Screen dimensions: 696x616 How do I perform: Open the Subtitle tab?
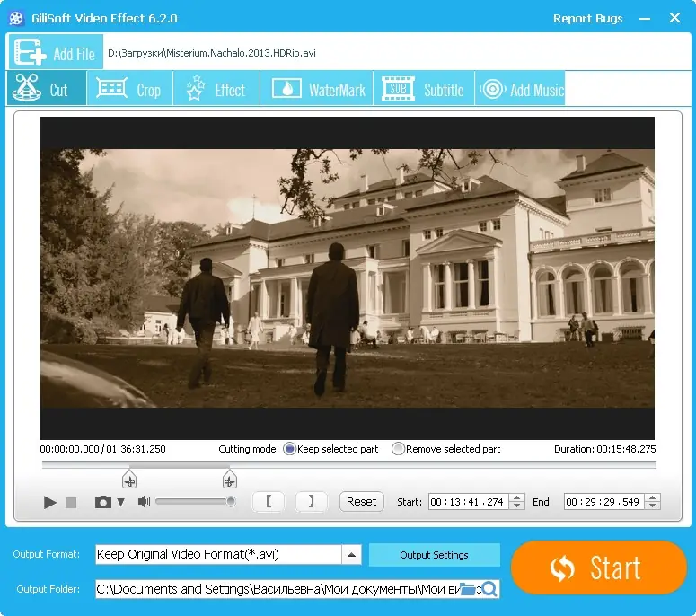(424, 89)
